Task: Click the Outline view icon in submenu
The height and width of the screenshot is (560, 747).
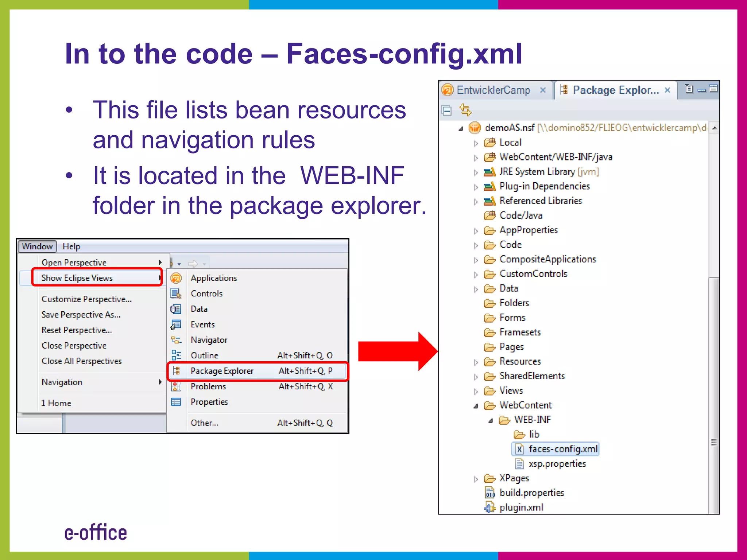Action: (176, 355)
